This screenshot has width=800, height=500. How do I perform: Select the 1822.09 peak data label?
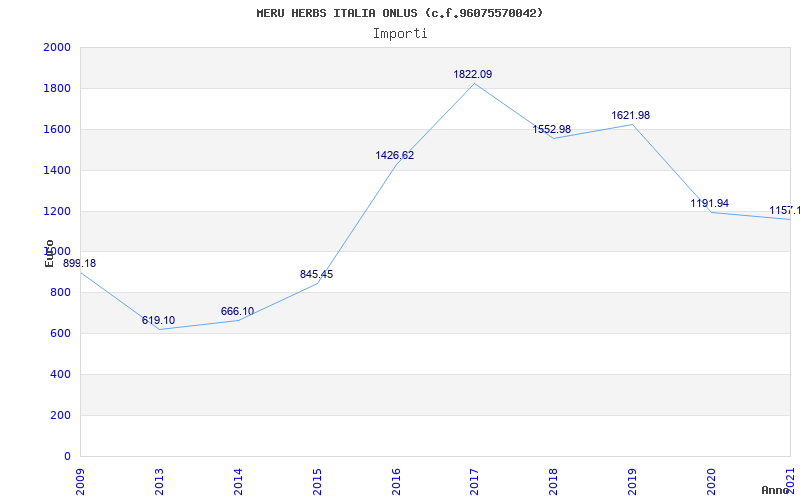coord(473,74)
